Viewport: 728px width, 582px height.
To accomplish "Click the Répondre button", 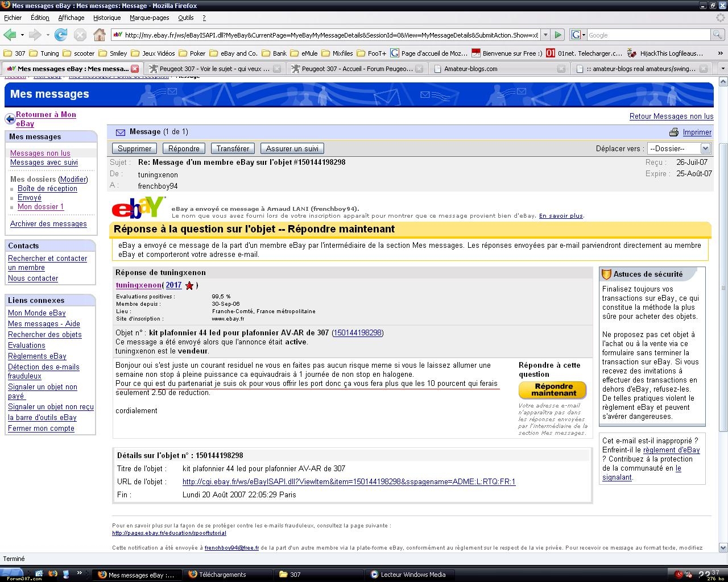I will pyautogui.click(x=184, y=148).
